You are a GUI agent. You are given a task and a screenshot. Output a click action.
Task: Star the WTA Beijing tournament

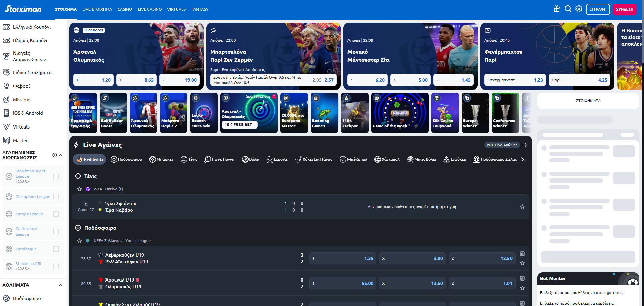click(x=79, y=189)
